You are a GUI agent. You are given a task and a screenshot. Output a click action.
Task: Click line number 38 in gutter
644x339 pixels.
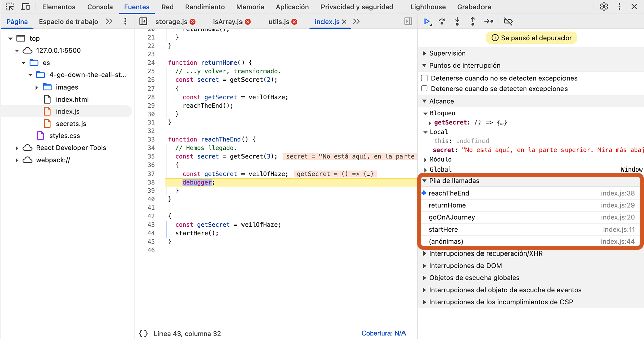151,182
